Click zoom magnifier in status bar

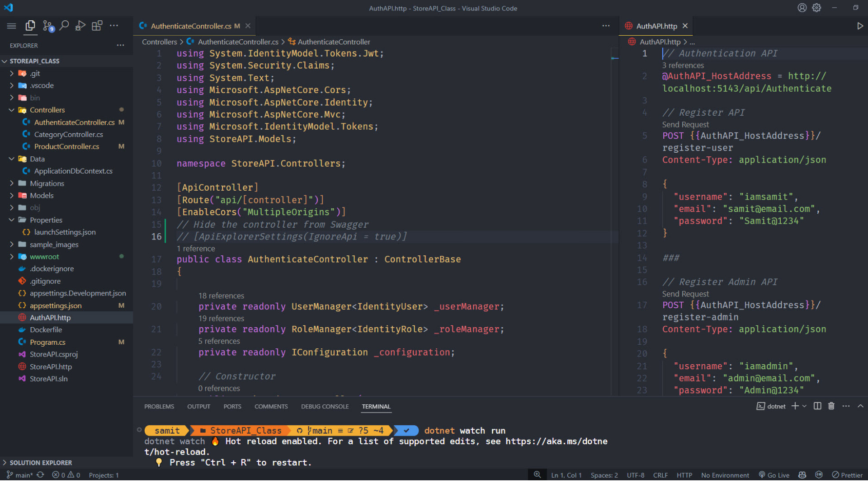click(537, 475)
